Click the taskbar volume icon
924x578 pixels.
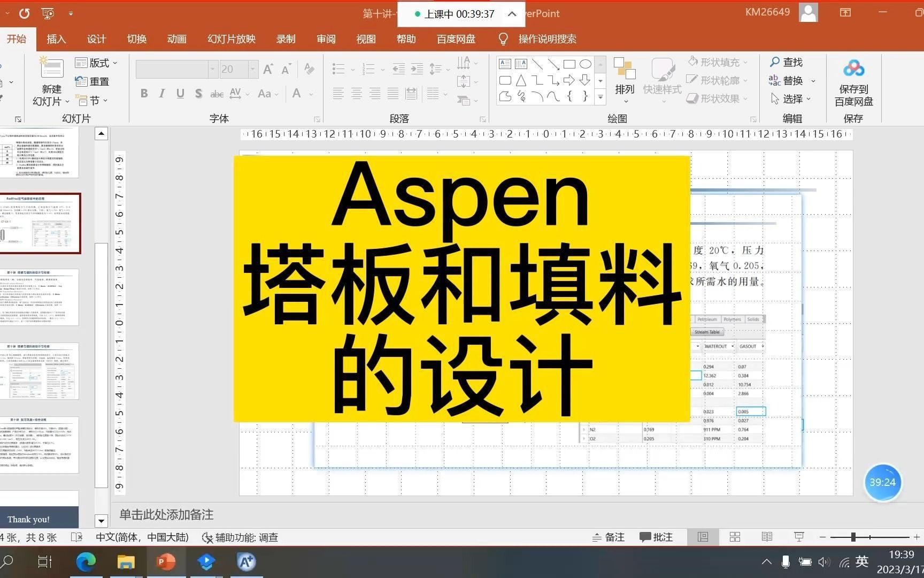[x=824, y=562]
